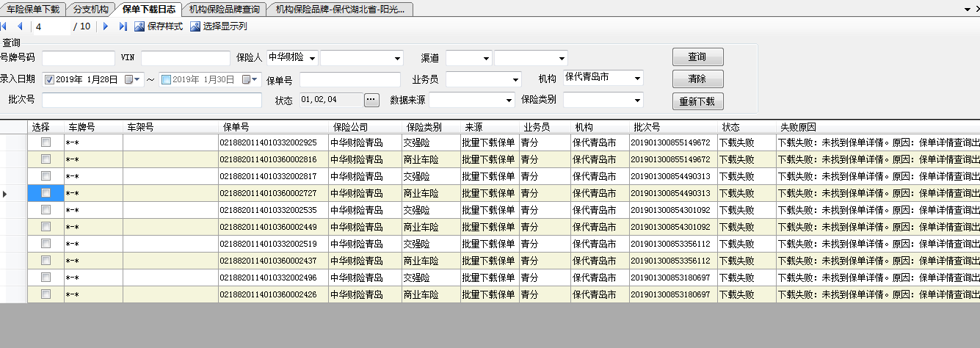Enable the end date 2019年1月30日 checkbox
This screenshot has width=980, height=348.
click(x=166, y=79)
